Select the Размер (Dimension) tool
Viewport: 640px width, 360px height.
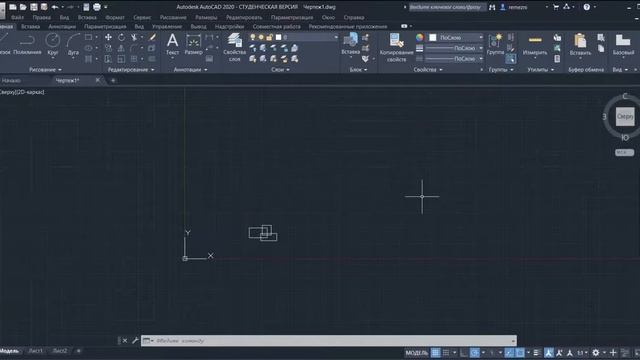click(x=193, y=44)
